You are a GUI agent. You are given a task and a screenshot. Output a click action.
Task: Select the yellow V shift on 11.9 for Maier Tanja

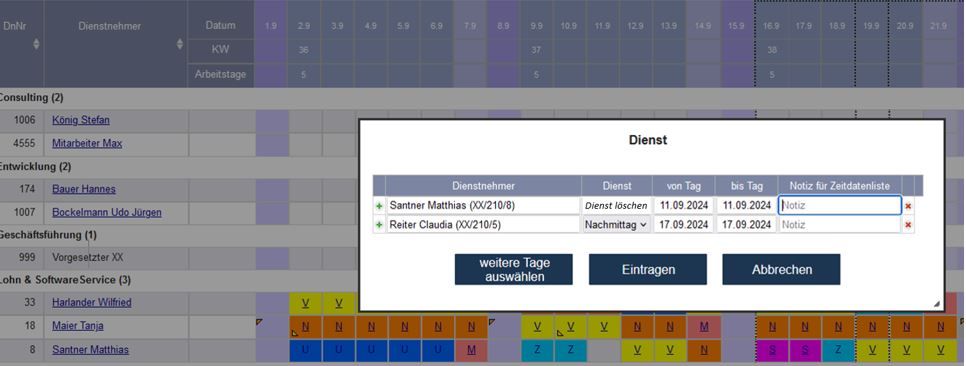tap(604, 326)
